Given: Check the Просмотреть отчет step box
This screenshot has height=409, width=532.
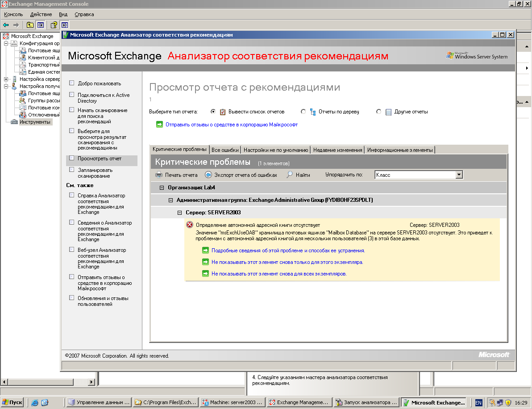Looking at the screenshot, I should point(71,158).
